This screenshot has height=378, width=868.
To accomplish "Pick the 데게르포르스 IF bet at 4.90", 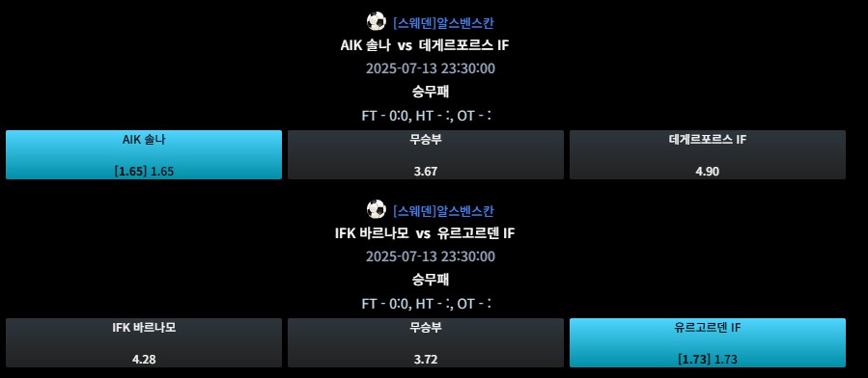I will tap(708, 154).
